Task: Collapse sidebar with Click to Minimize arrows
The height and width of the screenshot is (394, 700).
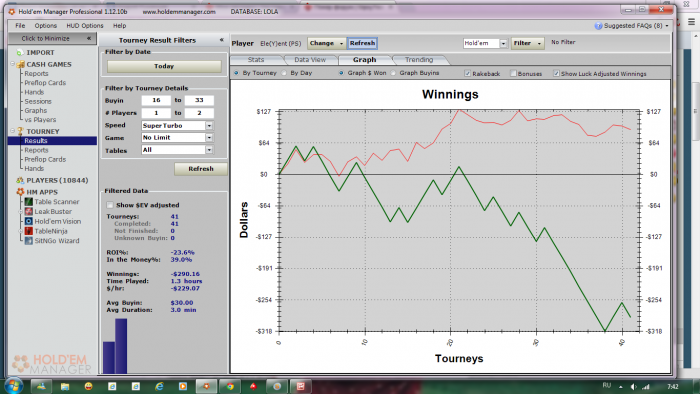Action: click(88, 38)
